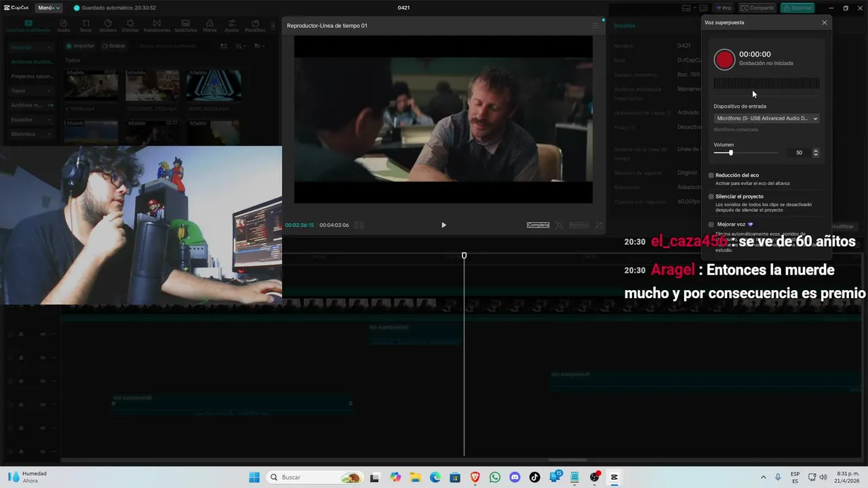Open the Reproductor panel menu icon
Image resolution: width=868 pixels, height=488 pixels.
595,26
